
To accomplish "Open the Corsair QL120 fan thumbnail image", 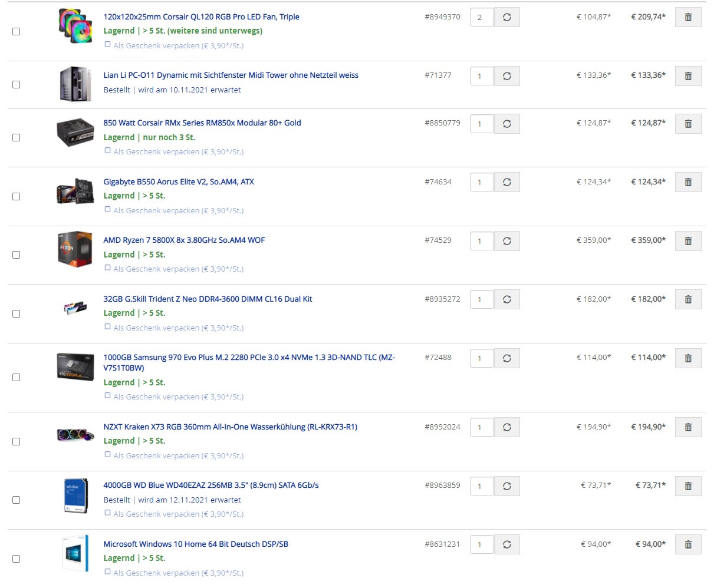I will [x=75, y=27].
